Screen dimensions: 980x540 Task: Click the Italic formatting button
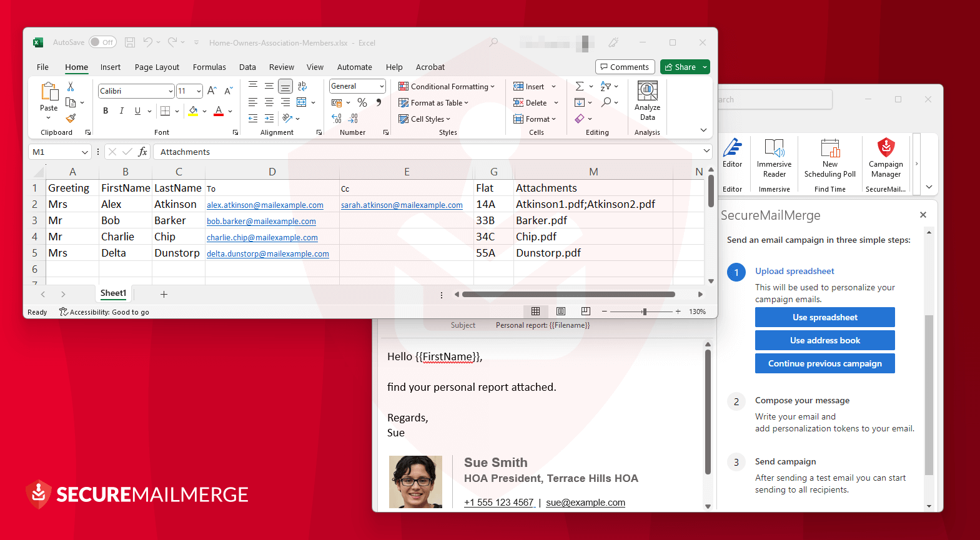click(x=122, y=111)
